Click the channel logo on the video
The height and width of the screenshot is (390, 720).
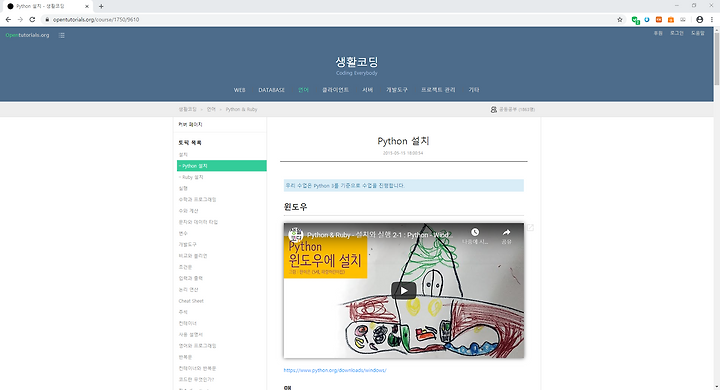click(296, 235)
